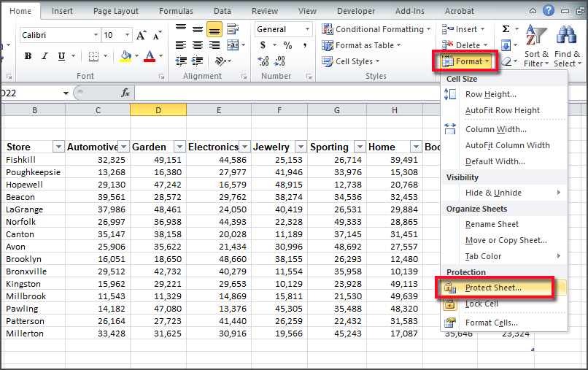Increase indent icon

(198, 61)
